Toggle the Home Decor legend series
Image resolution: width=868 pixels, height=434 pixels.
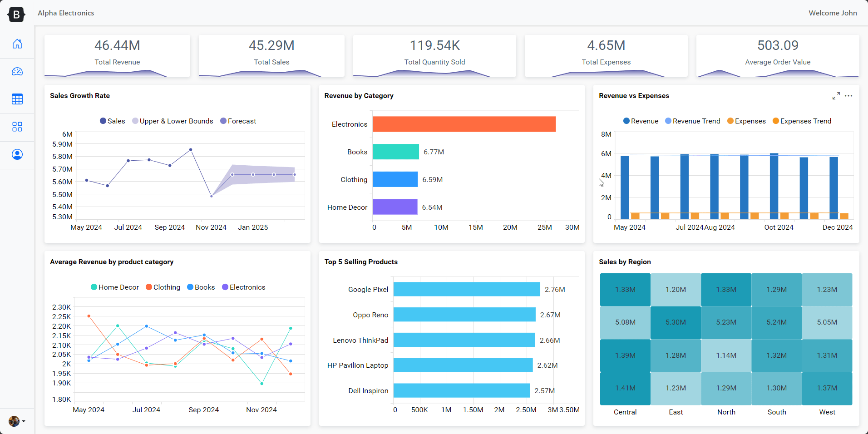pos(115,287)
